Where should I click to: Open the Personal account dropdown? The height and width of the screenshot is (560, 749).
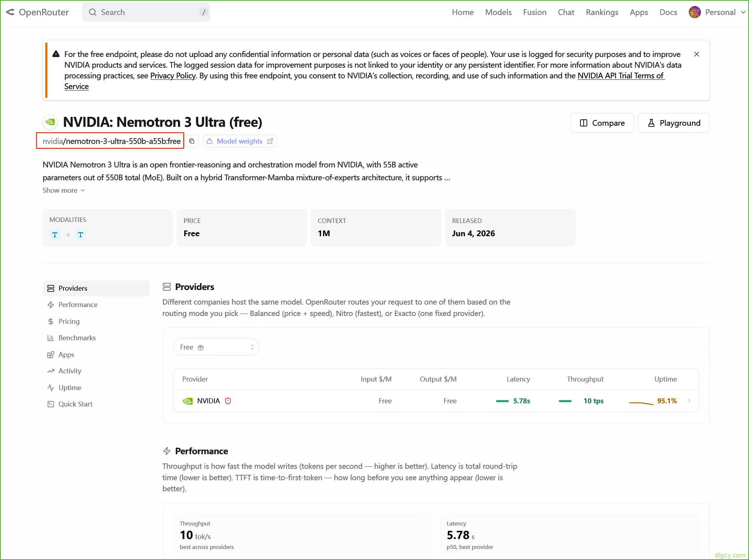[717, 12]
